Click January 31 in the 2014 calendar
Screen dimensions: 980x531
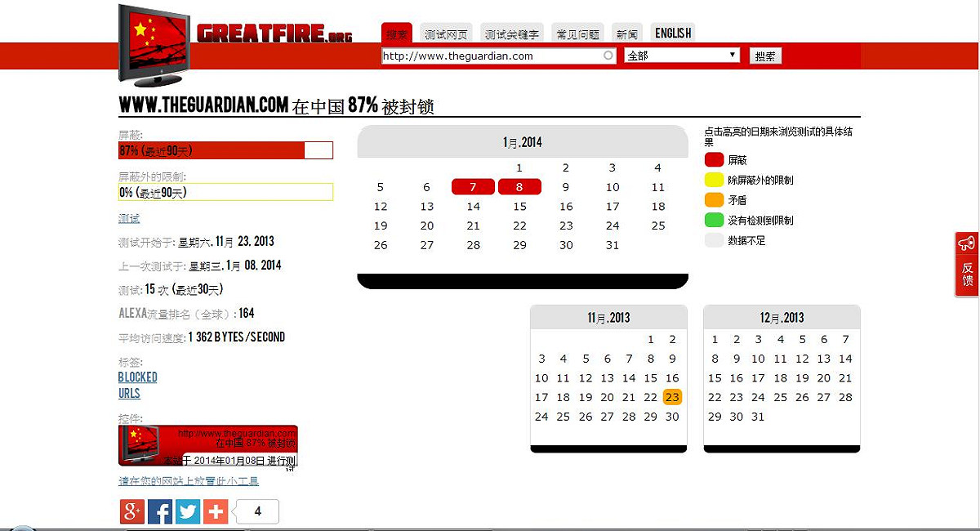tap(612, 245)
